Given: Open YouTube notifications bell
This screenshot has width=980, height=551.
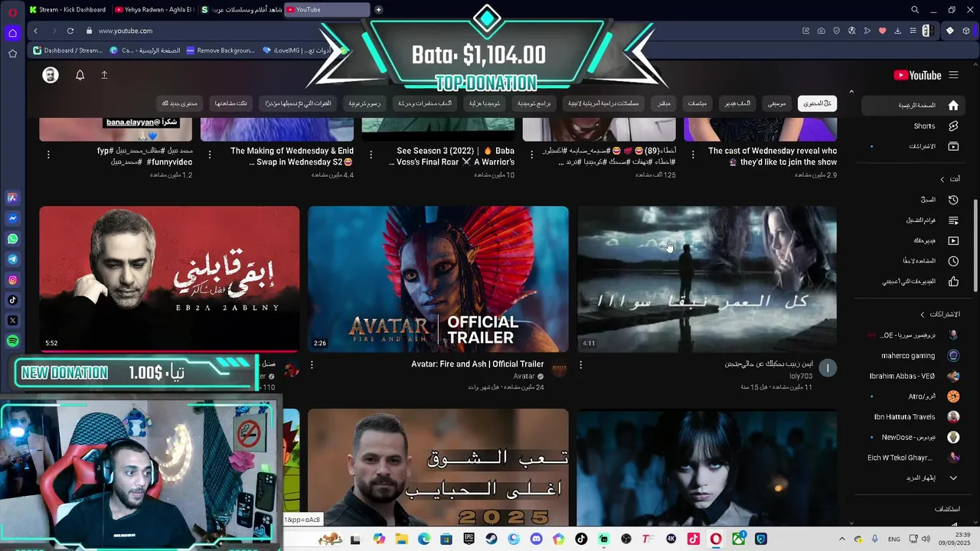Looking at the screenshot, I should click(x=80, y=75).
